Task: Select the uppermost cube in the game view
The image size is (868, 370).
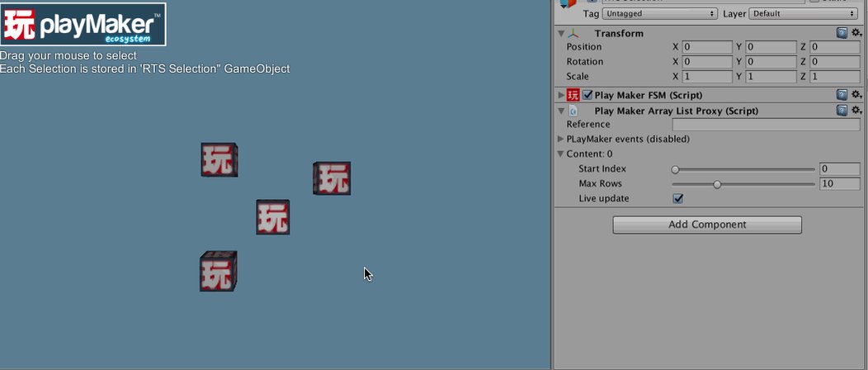Action: [219, 160]
